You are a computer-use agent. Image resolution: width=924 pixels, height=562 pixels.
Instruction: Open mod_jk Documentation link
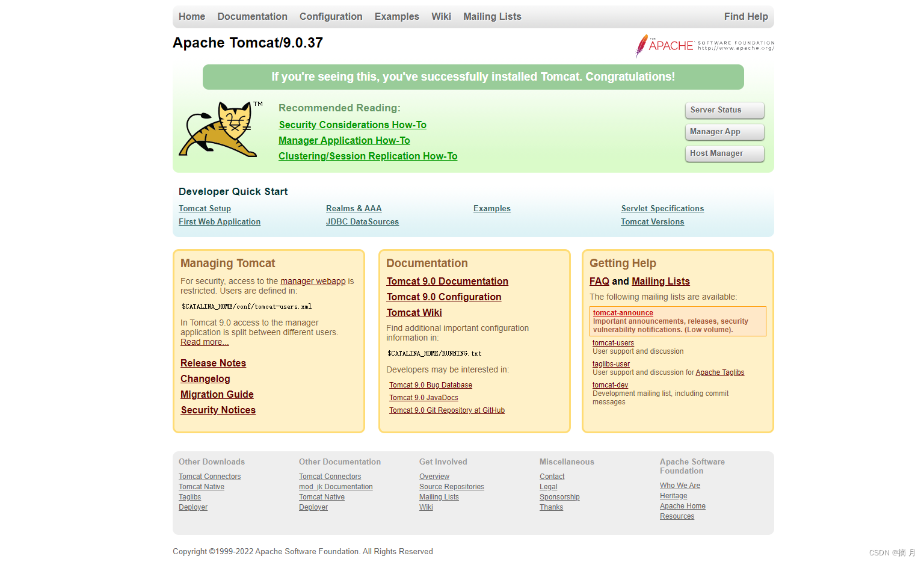[x=336, y=487]
